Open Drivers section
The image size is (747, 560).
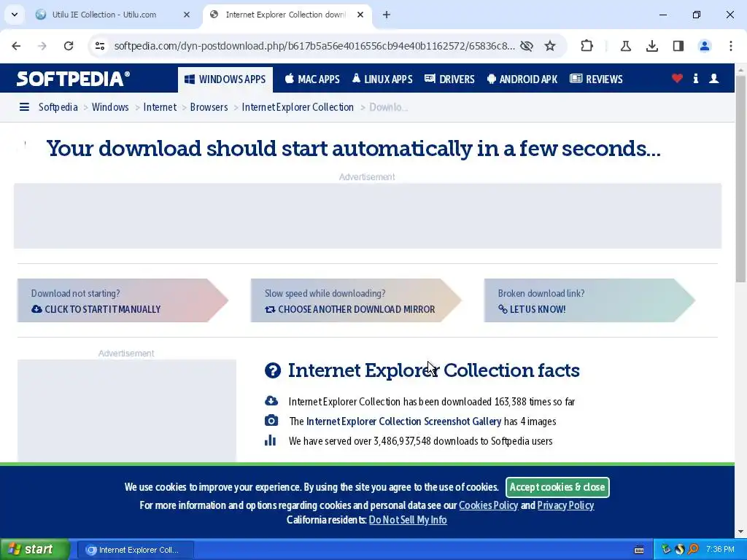coord(449,79)
